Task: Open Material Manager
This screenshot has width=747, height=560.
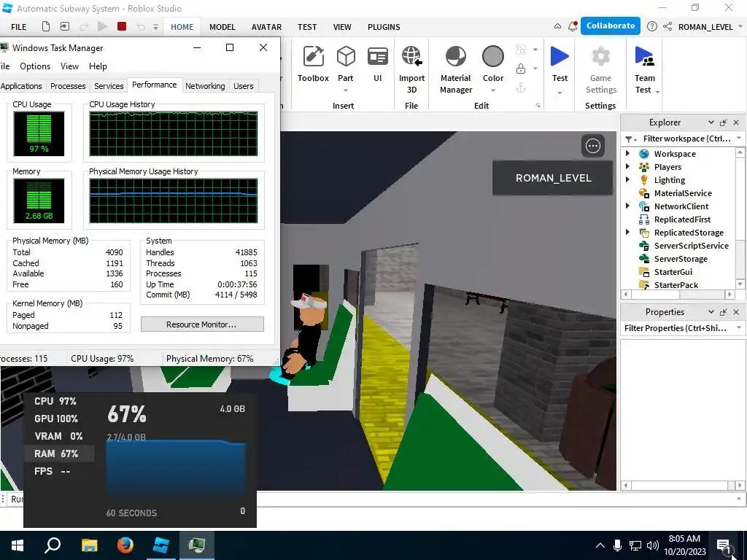Action: pyautogui.click(x=456, y=69)
